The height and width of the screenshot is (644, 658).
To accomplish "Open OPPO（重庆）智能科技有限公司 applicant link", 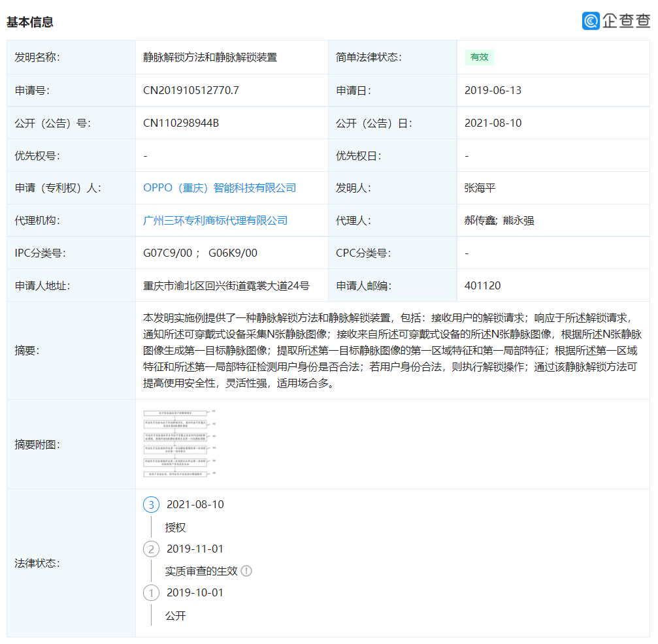I will [220, 188].
